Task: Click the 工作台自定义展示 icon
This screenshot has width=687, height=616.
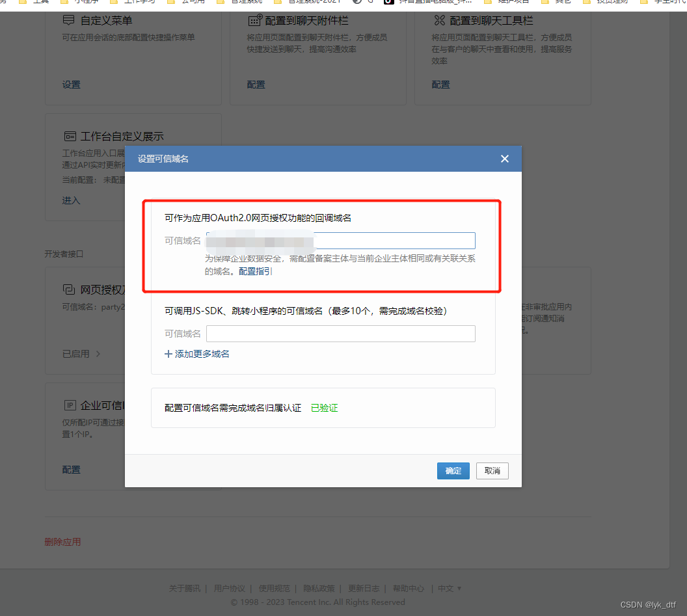Action: [x=70, y=136]
